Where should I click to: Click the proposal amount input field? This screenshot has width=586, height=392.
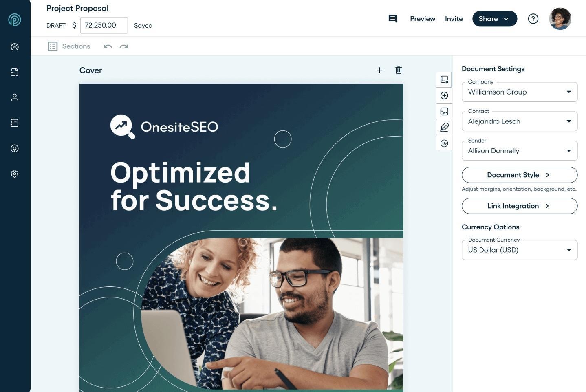(x=104, y=25)
